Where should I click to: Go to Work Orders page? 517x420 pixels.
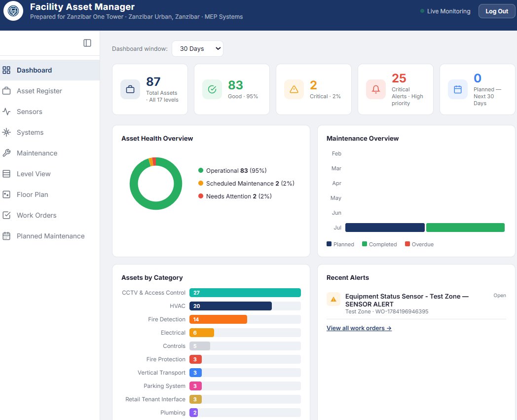coord(50,215)
